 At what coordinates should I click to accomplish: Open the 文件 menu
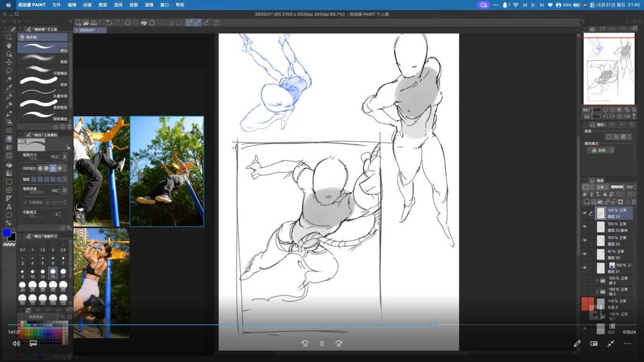(x=56, y=5)
